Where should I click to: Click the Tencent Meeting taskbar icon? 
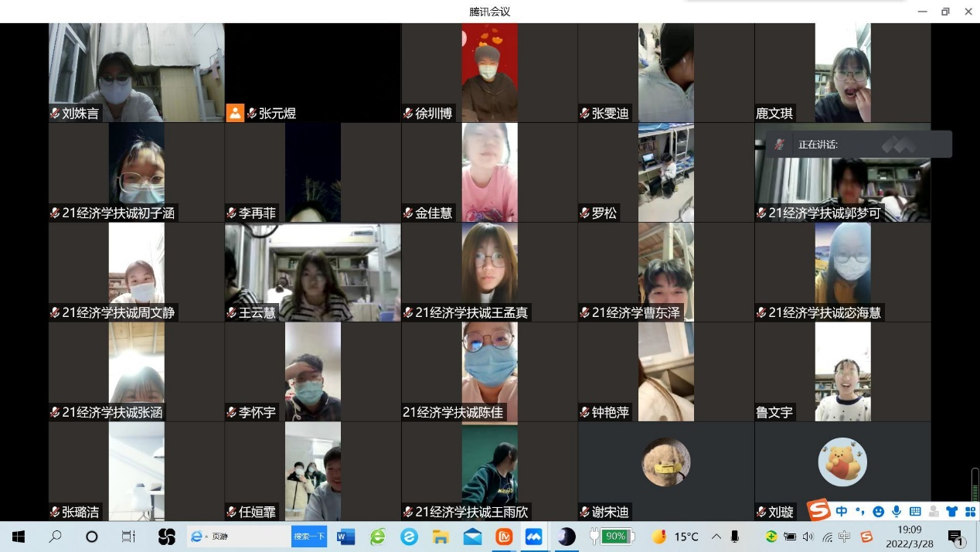click(533, 537)
